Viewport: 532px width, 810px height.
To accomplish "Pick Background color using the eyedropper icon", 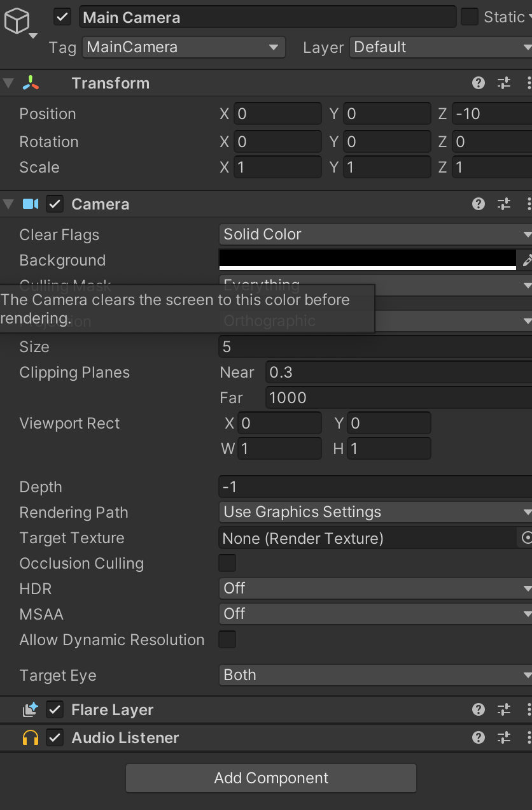I will coord(527,260).
